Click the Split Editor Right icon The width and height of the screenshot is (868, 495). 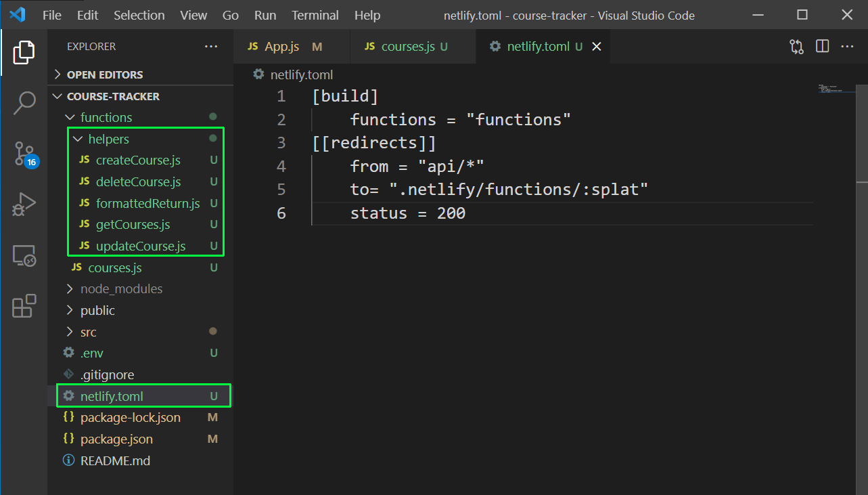pyautogui.click(x=823, y=47)
